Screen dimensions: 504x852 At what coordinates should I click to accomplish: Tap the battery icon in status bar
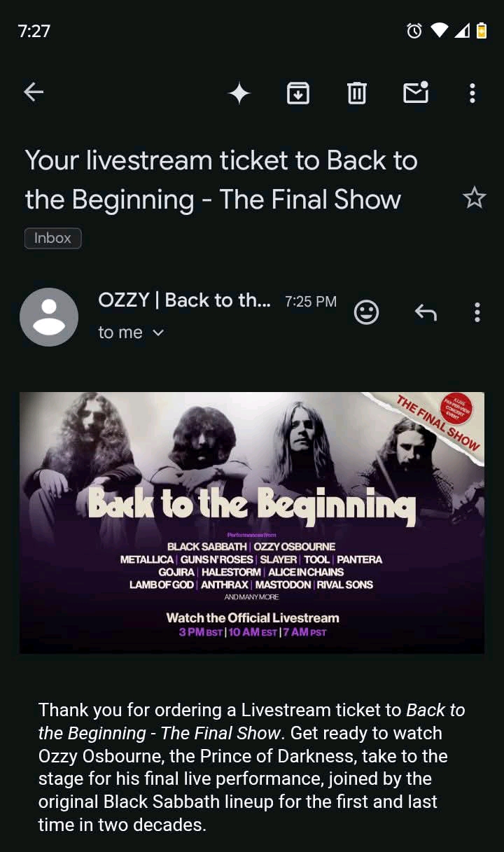pyautogui.click(x=482, y=31)
